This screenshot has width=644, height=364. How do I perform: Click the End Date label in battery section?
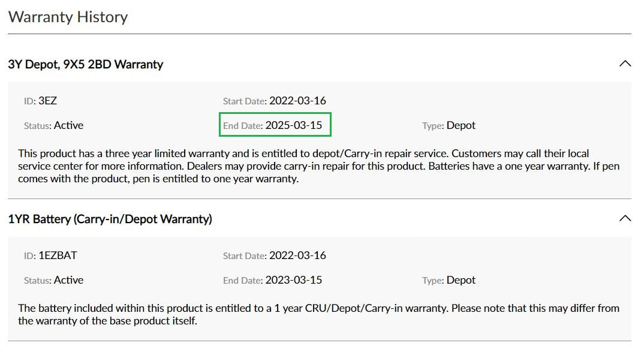243,281
